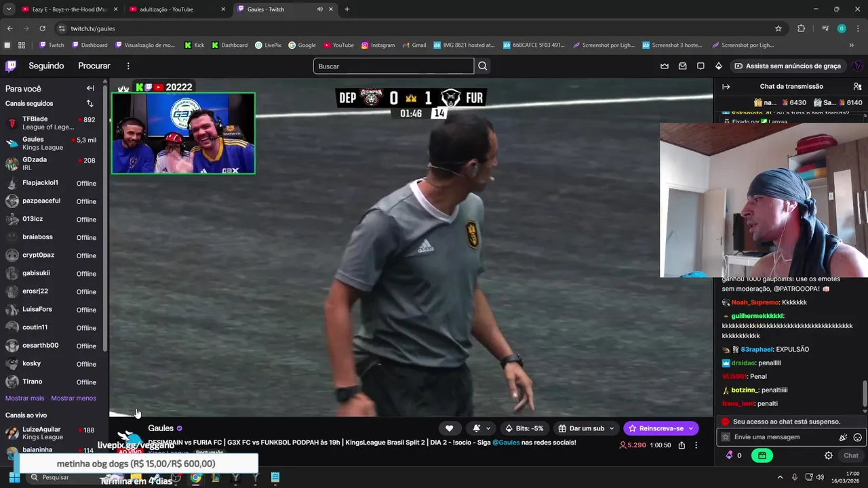Collapse the Para você sidebar
The height and width of the screenshot is (488, 868).
90,88
